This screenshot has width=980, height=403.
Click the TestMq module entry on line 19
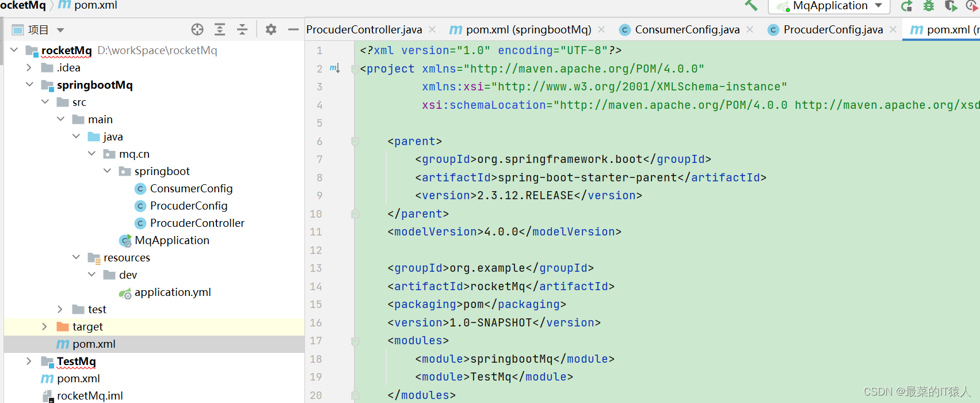(x=491, y=377)
